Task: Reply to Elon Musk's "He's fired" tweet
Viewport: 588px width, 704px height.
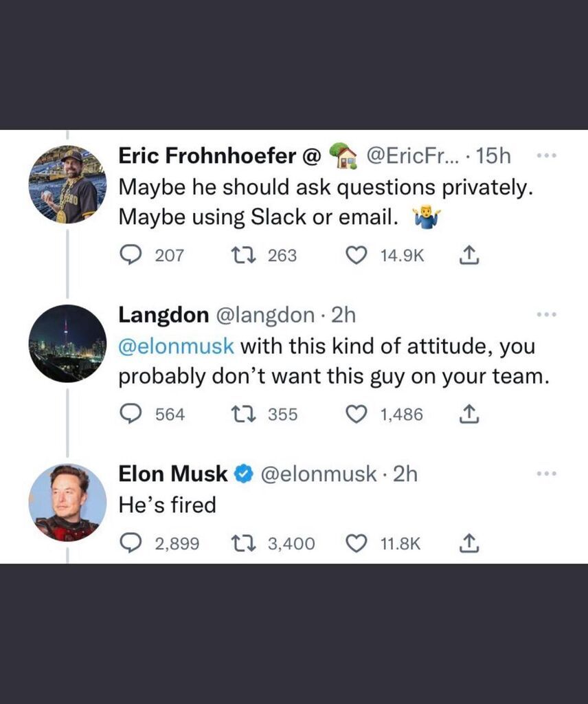Action: tap(131, 544)
